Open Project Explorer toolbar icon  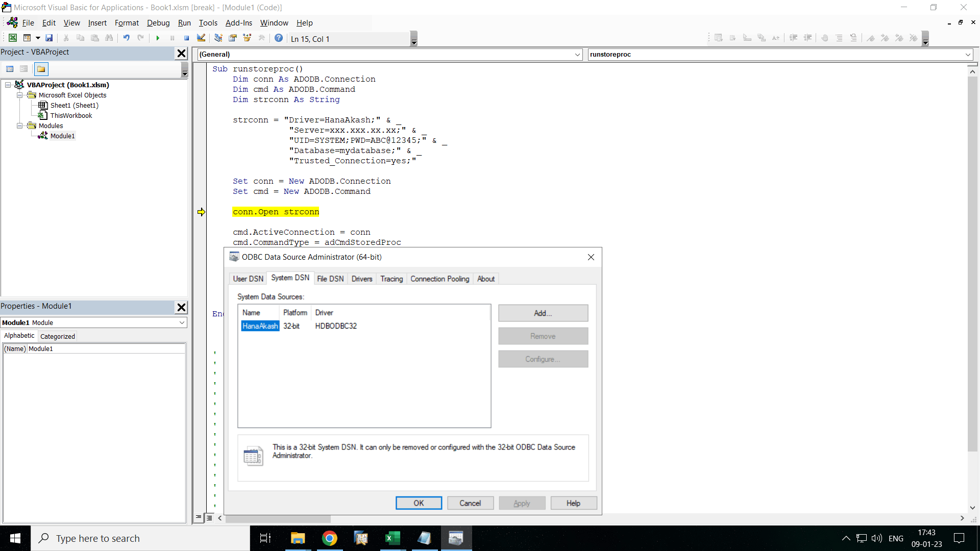(x=218, y=38)
